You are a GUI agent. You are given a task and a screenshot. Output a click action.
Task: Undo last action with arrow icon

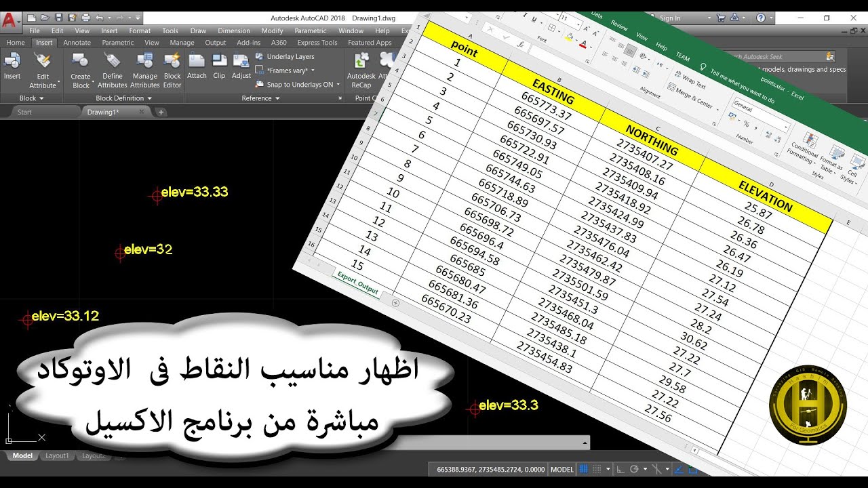[99, 18]
